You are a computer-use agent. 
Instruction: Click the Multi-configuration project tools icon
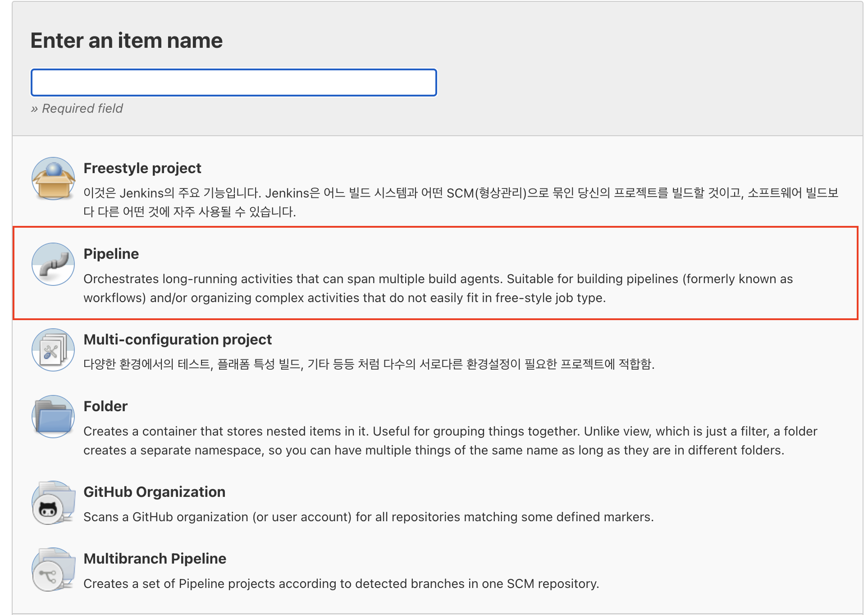pyautogui.click(x=53, y=350)
